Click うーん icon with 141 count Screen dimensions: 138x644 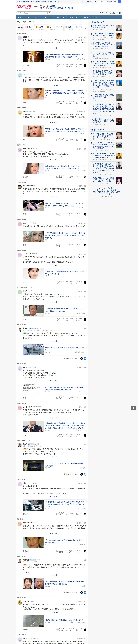[77, 103]
